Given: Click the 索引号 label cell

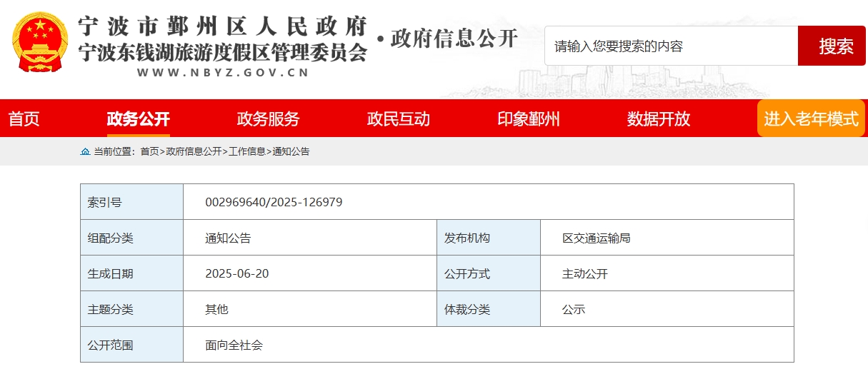Looking at the screenshot, I should point(131,202).
